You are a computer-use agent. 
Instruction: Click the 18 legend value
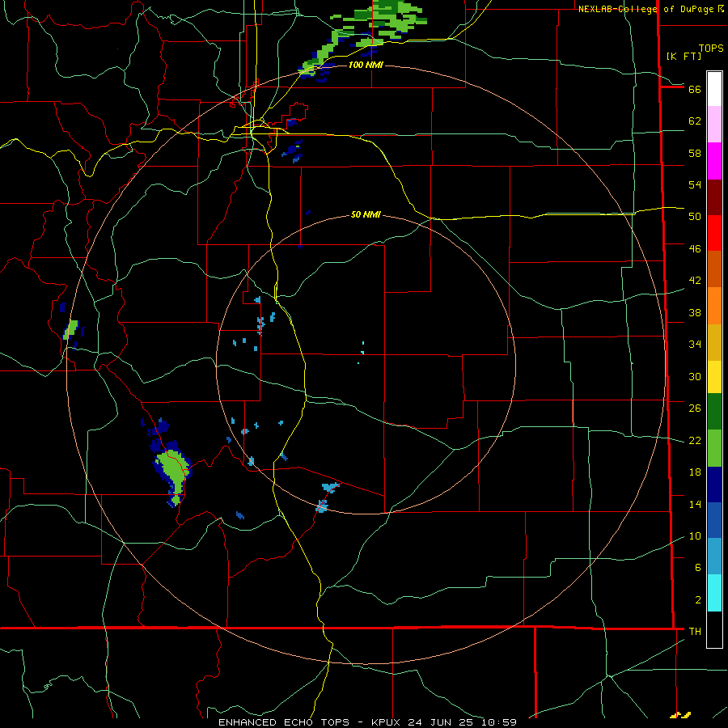pos(695,472)
